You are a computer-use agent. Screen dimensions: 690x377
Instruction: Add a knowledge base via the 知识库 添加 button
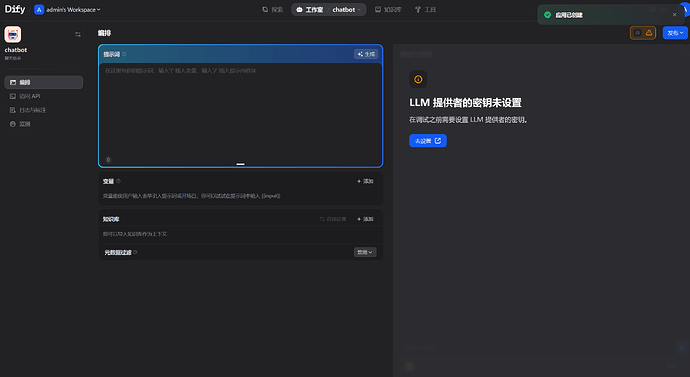tap(365, 219)
